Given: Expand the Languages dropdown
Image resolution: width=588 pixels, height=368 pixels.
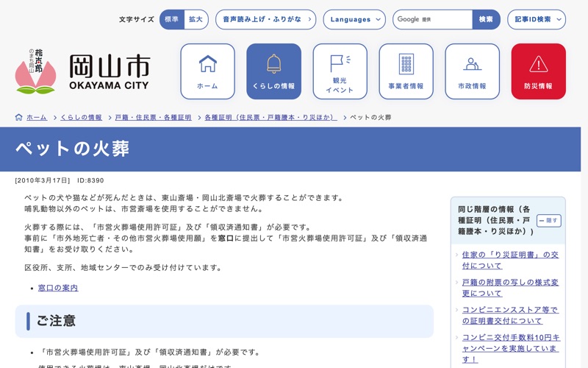Looking at the screenshot, I should tap(354, 20).
